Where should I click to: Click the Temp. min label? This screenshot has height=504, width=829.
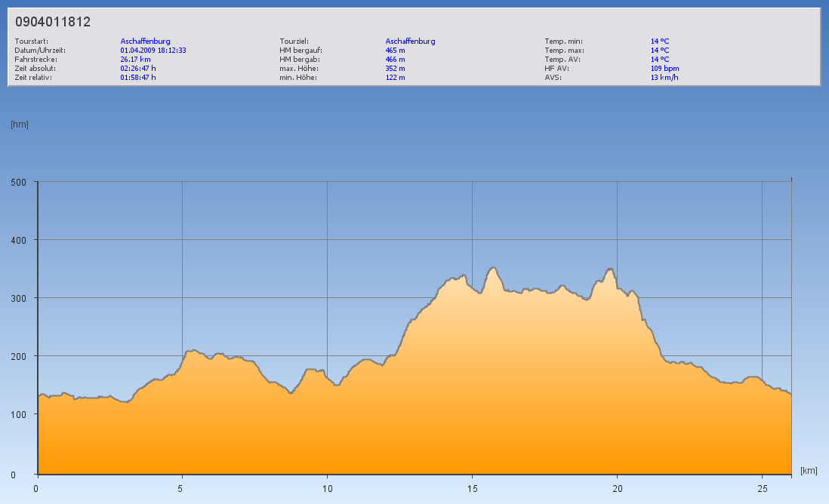(563, 41)
